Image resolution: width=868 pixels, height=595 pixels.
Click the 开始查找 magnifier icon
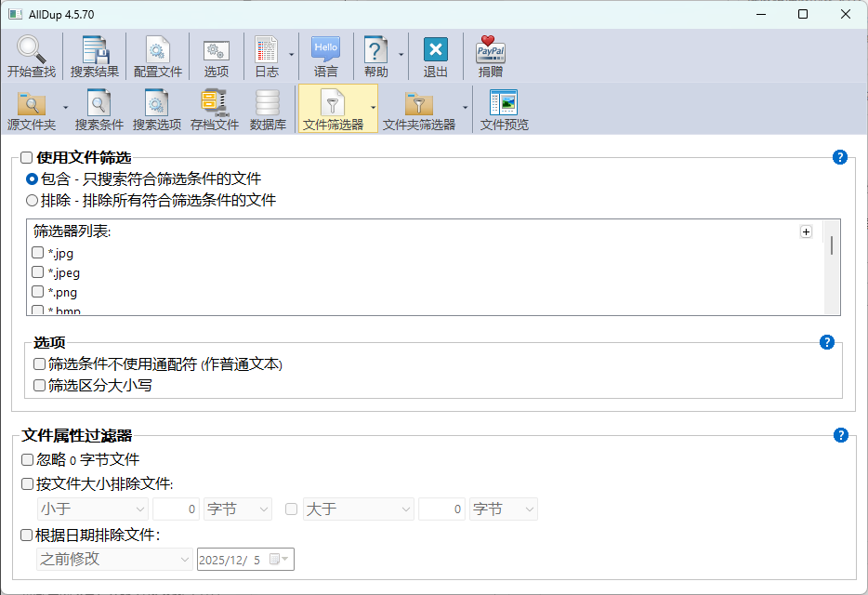(x=31, y=50)
